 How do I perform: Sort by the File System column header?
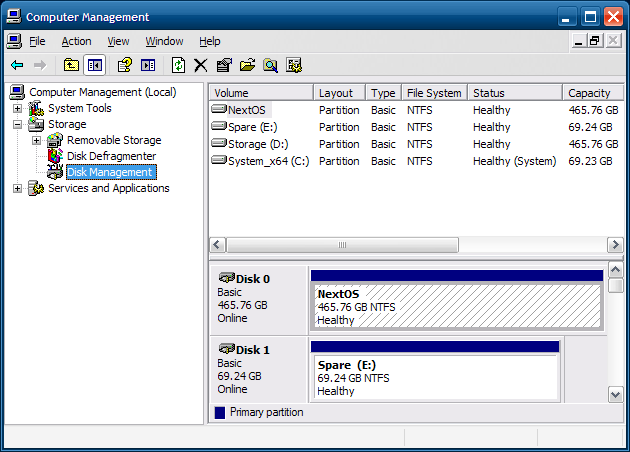click(x=435, y=93)
